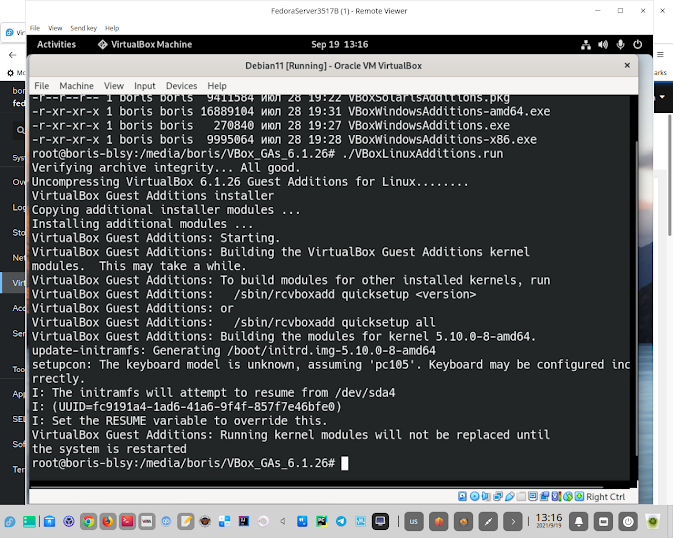Launch Google Chrome from the taskbar
The height and width of the screenshot is (538, 673).
88,521
